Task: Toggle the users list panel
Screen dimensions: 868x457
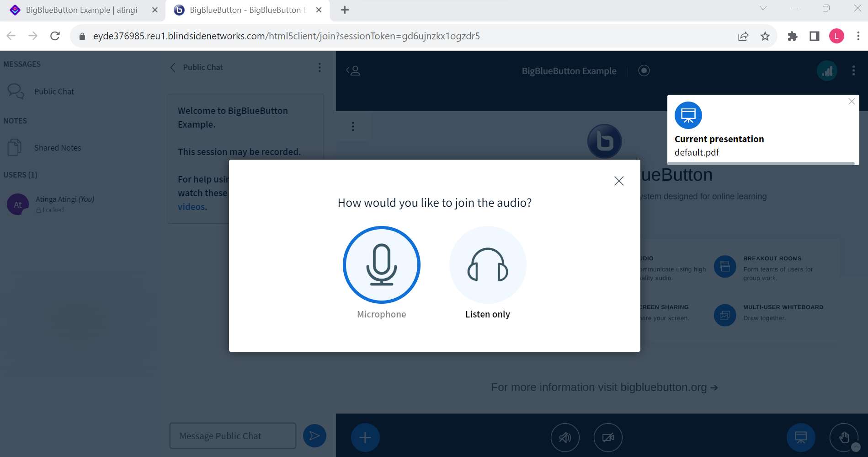Action: tap(353, 70)
